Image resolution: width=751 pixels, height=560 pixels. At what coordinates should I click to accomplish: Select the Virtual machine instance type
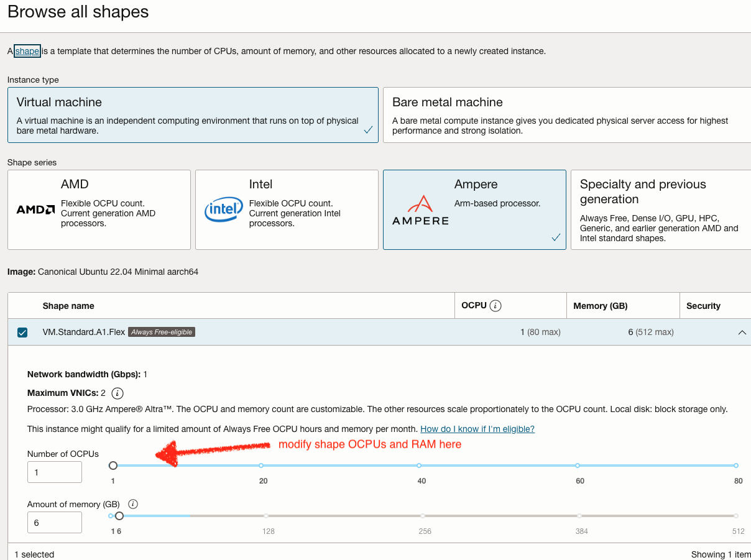pyautogui.click(x=193, y=115)
